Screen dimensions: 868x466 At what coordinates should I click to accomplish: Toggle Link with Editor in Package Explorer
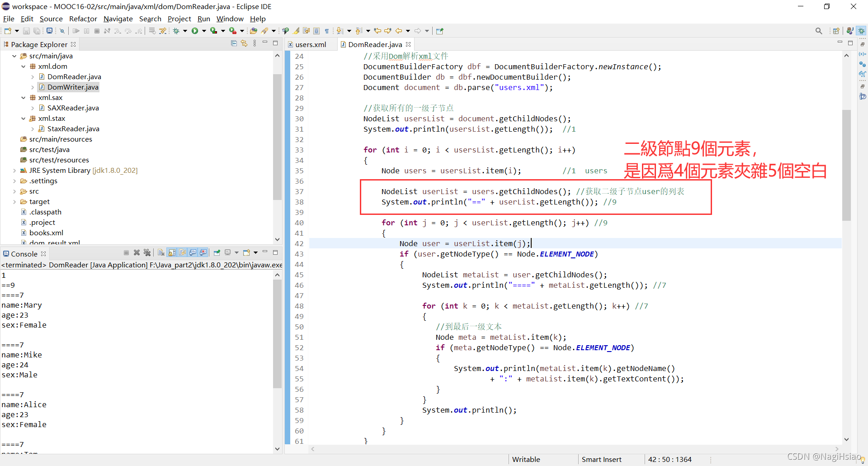[244, 43]
